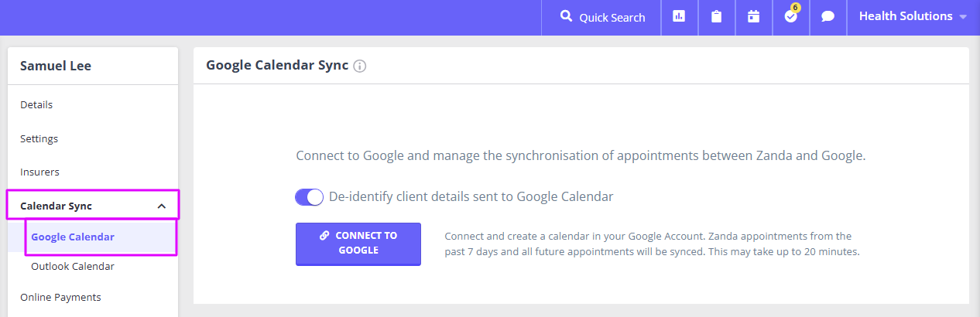Click the Quick Search magnifier icon
Image resolution: width=980 pixels, height=317 pixels.
coord(566,16)
